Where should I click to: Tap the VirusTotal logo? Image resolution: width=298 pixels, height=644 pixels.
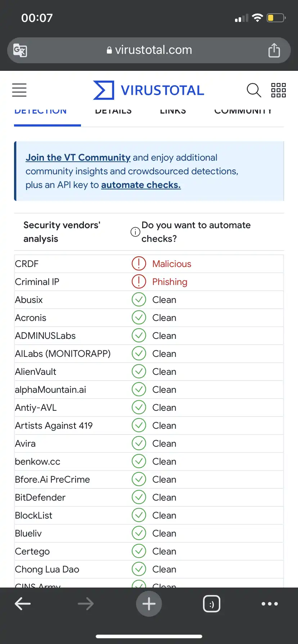pyautogui.click(x=149, y=90)
